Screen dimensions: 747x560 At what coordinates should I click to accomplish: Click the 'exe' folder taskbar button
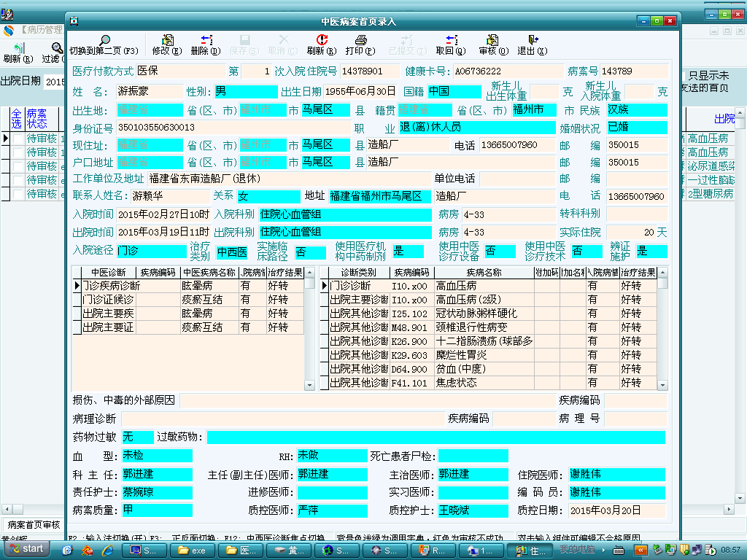click(192, 550)
